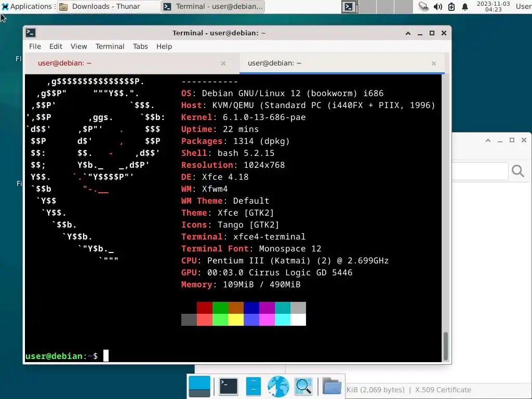Click the Thunar window location input field

[x=480, y=171]
